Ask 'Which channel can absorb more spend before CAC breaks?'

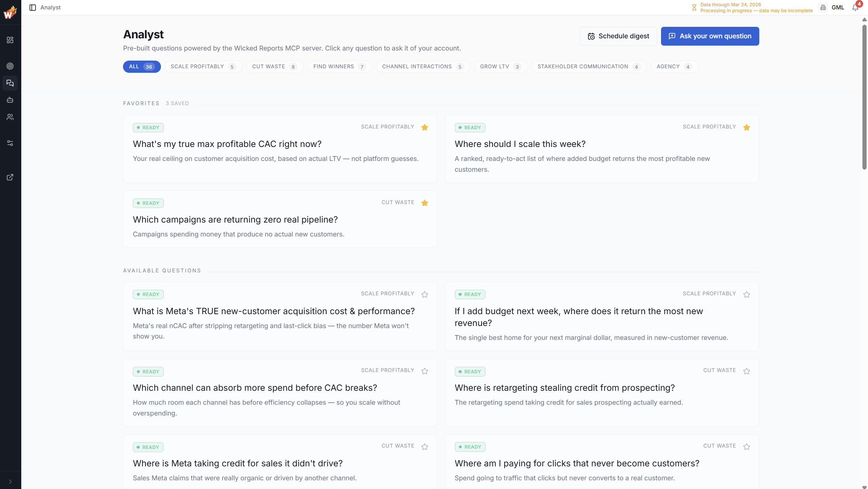(280, 393)
